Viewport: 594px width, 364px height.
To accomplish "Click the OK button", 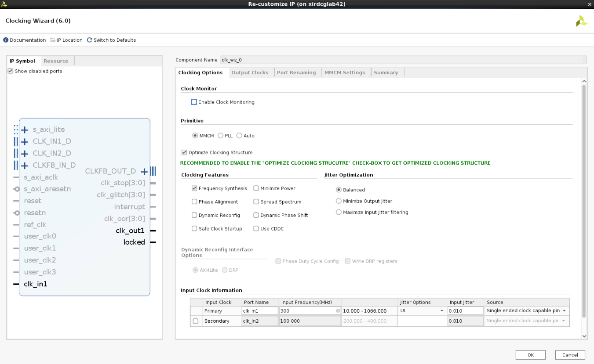I will click(531, 355).
